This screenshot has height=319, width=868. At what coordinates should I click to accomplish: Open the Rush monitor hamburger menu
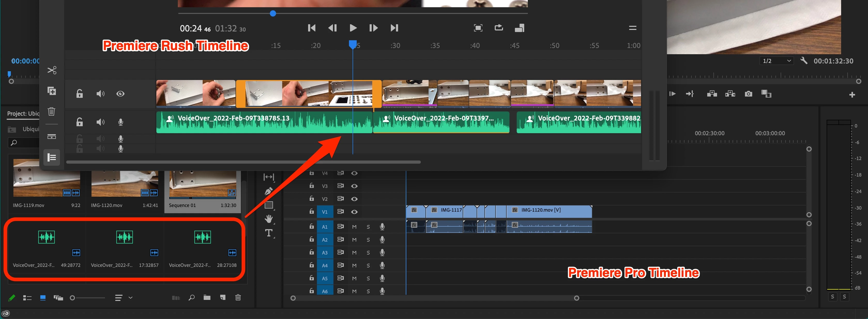pos(633,28)
